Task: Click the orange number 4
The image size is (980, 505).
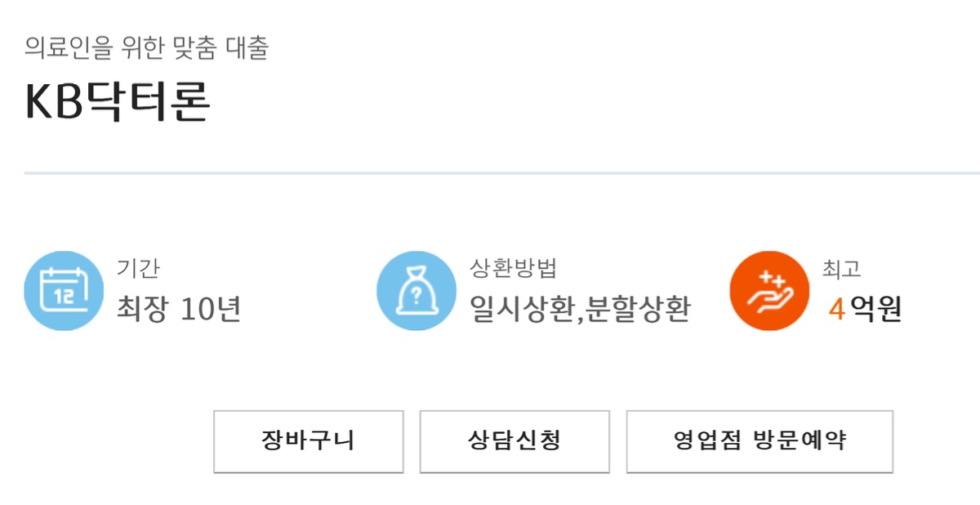Action: pyautogui.click(x=836, y=311)
